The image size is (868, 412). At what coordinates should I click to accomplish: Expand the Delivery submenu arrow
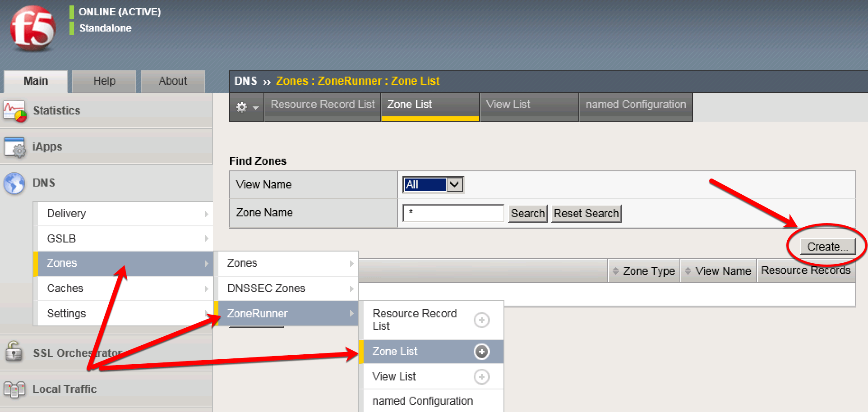pyautogui.click(x=207, y=213)
